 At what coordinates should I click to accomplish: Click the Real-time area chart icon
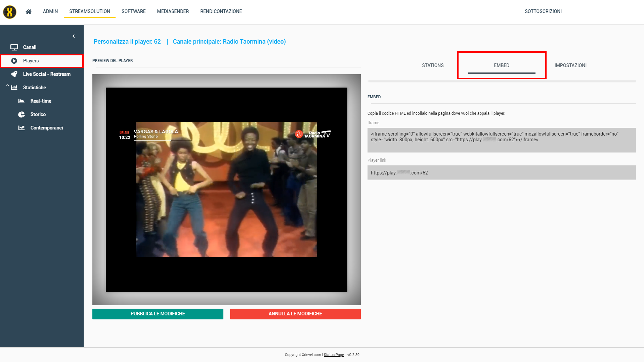(x=22, y=101)
